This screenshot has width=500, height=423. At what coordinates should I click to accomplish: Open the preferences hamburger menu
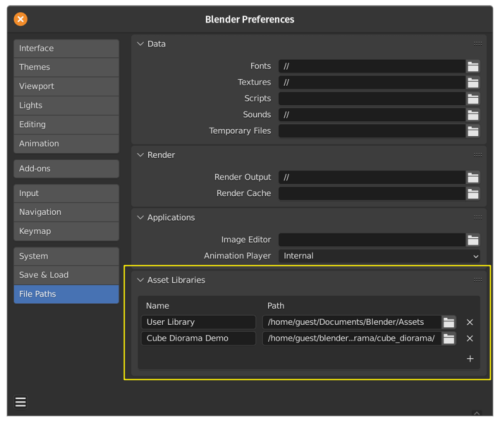21,402
